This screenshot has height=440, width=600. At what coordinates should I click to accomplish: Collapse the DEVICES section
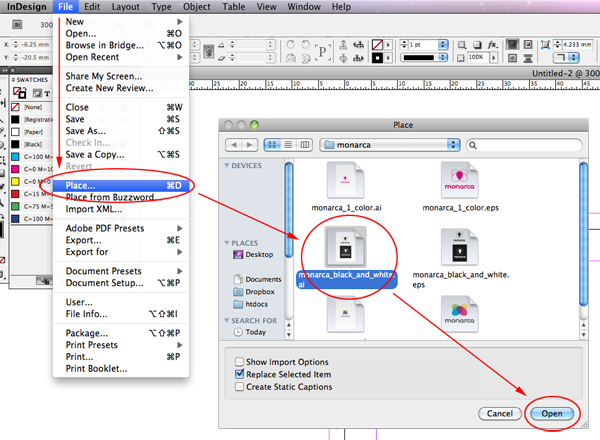(x=227, y=165)
